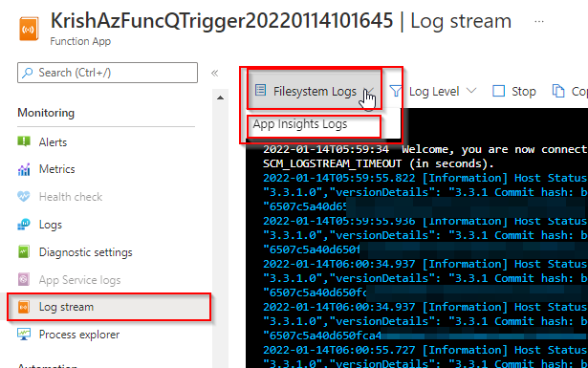Click the Copy icon in toolbar

(558, 91)
